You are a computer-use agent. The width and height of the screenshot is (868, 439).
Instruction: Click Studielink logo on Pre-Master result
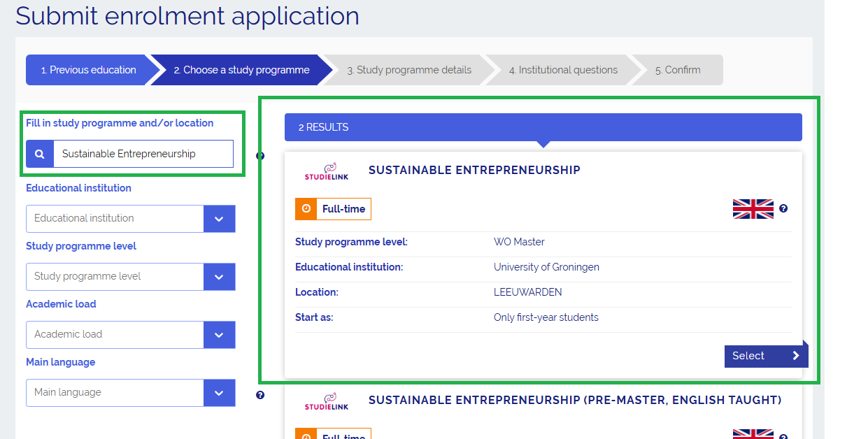tap(326, 402)
